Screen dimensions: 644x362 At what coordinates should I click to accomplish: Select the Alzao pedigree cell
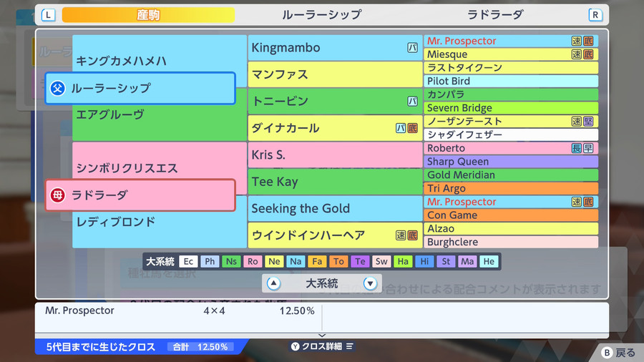click(511, 229)
